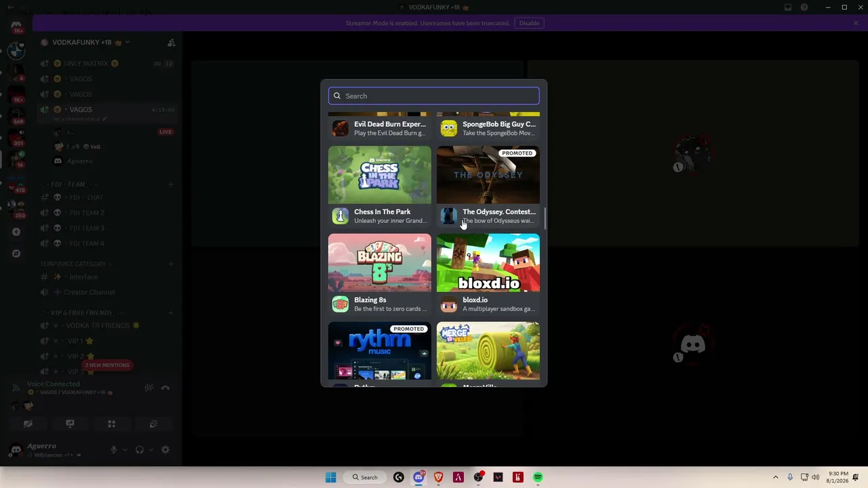Viewport: 868px width, 488px height.
Task: Jump to the 2 NEW MENTIONS pill
Action: [107, 365]
